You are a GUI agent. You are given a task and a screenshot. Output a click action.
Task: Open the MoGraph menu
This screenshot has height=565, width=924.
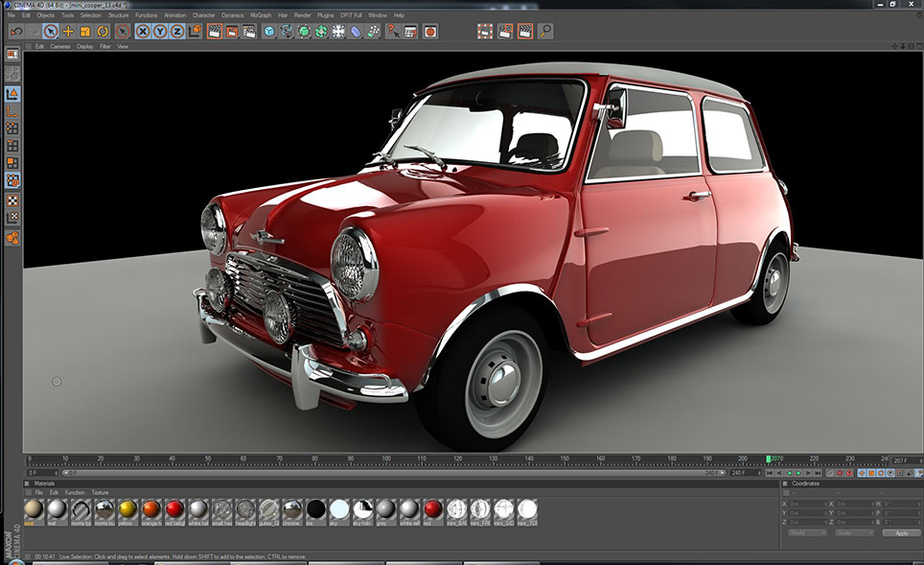260,15
